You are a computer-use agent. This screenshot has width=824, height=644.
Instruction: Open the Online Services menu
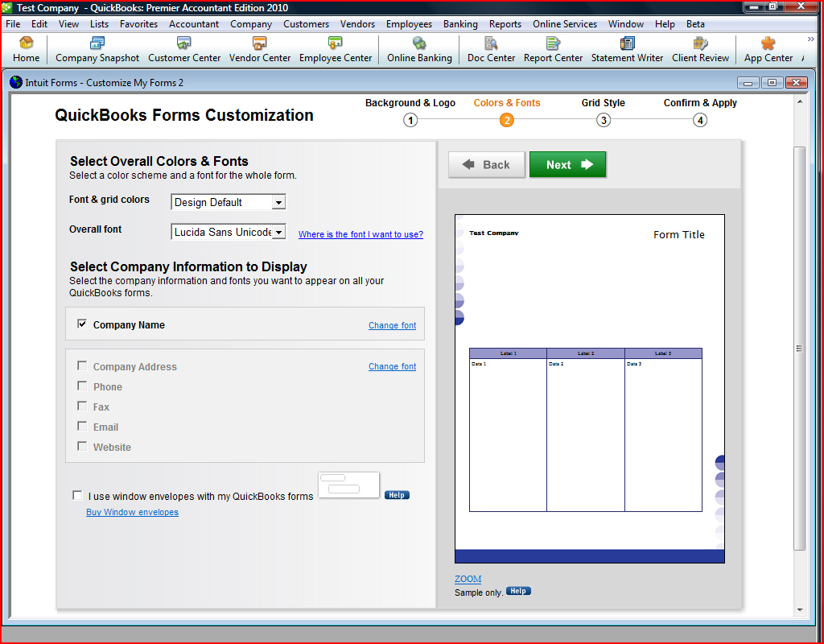pos(564,24)
